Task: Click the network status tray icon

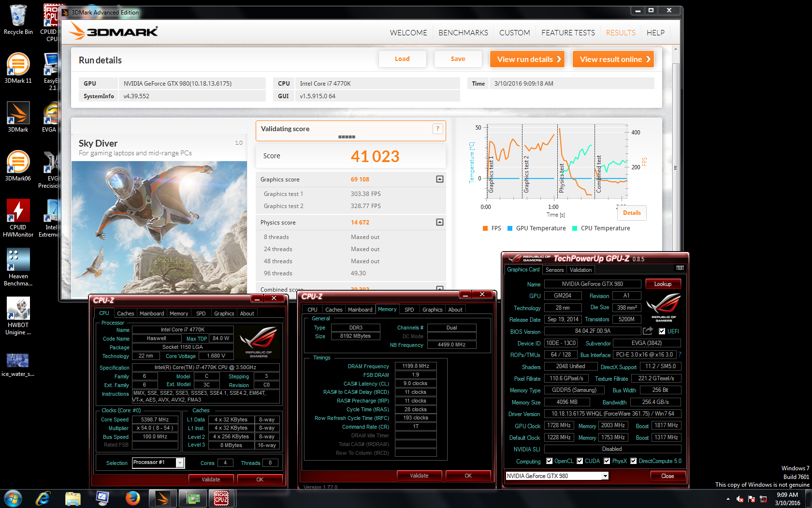Action: (x=764, y=499)
